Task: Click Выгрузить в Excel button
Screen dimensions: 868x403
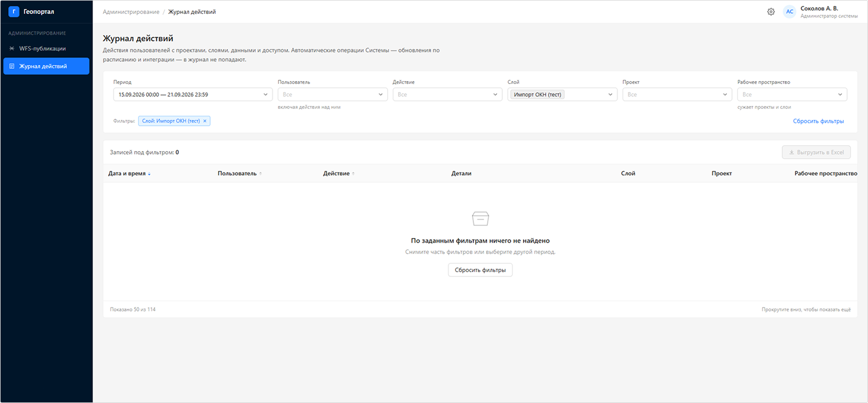Action: [816, 152]
